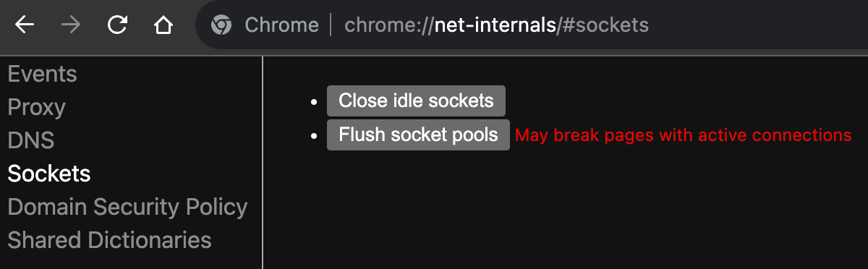Click the #sockets fragment in the URL

(605, 25)
